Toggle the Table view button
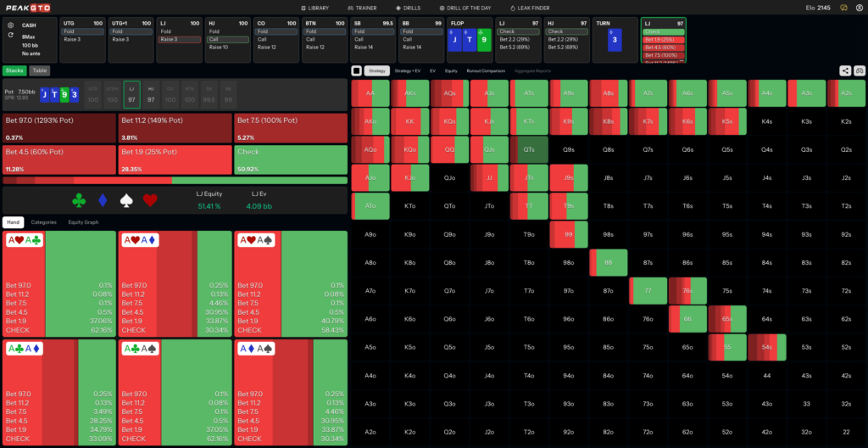 click(x=39, y=70)
